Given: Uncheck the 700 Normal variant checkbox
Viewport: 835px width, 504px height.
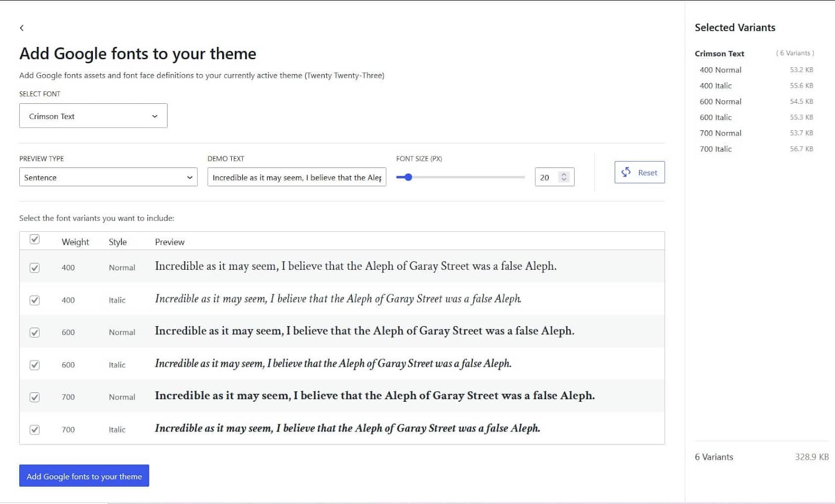Looking at the screenshot, I should point(34,397).
